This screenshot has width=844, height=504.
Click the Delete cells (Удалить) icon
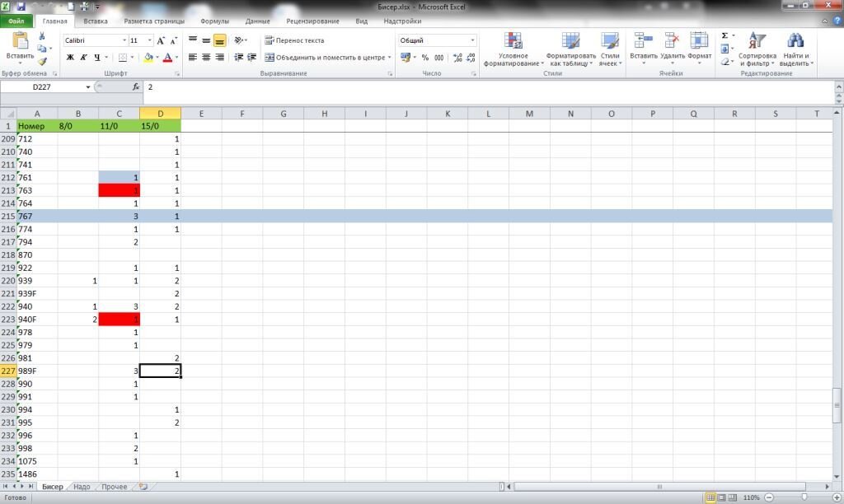[x=672, y=41]
